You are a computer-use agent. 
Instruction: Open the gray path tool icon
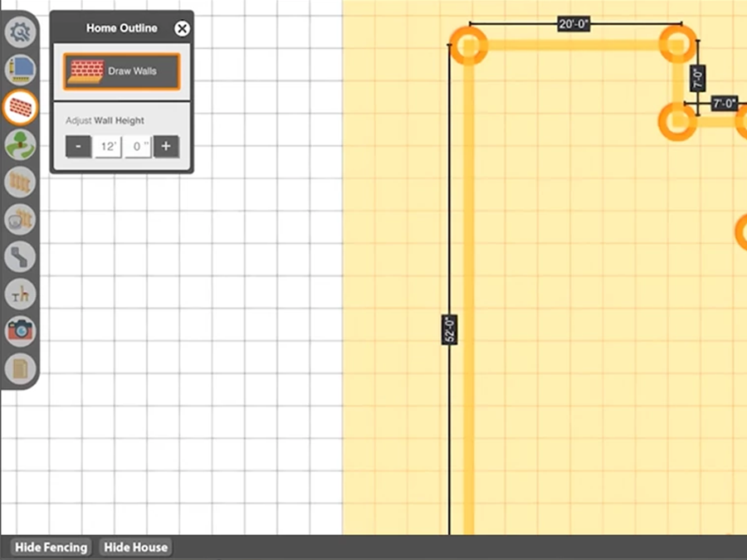(20, 256)
